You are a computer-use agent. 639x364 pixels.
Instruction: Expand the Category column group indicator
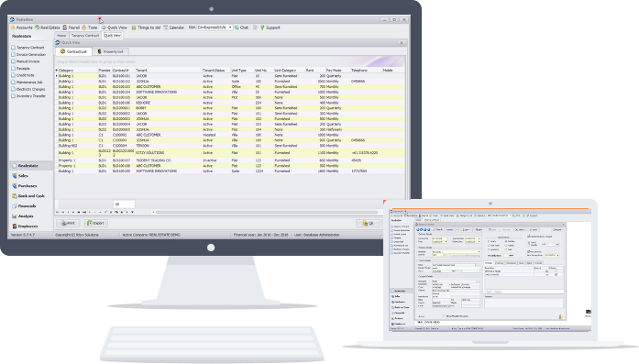(x=57, y=70)
